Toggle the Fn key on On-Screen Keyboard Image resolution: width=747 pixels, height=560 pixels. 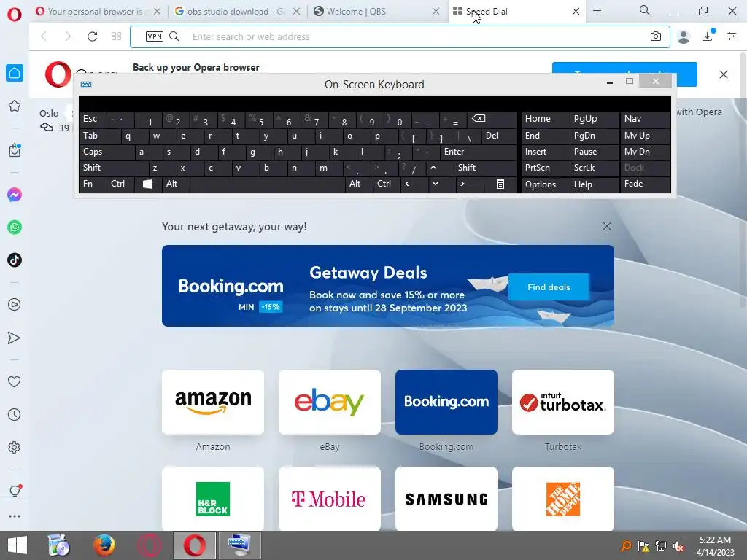click(x=93, y=184)
